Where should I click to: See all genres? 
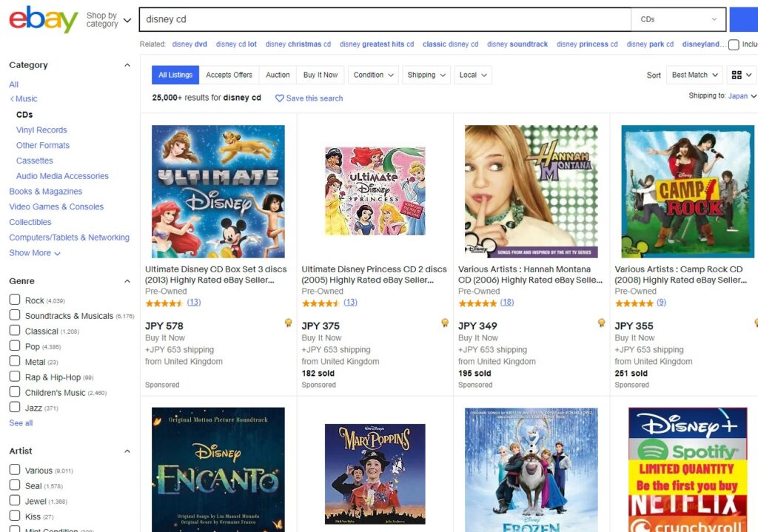[21, 422]
